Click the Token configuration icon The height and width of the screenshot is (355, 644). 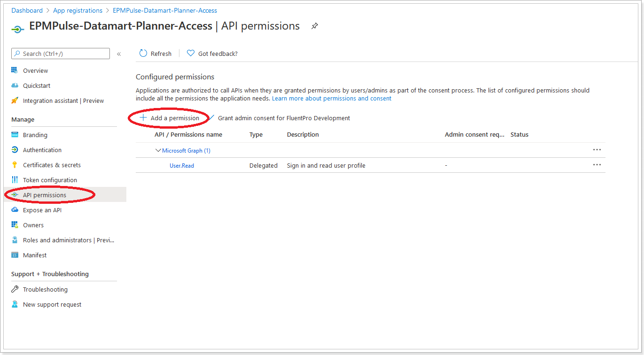point(15,180)
